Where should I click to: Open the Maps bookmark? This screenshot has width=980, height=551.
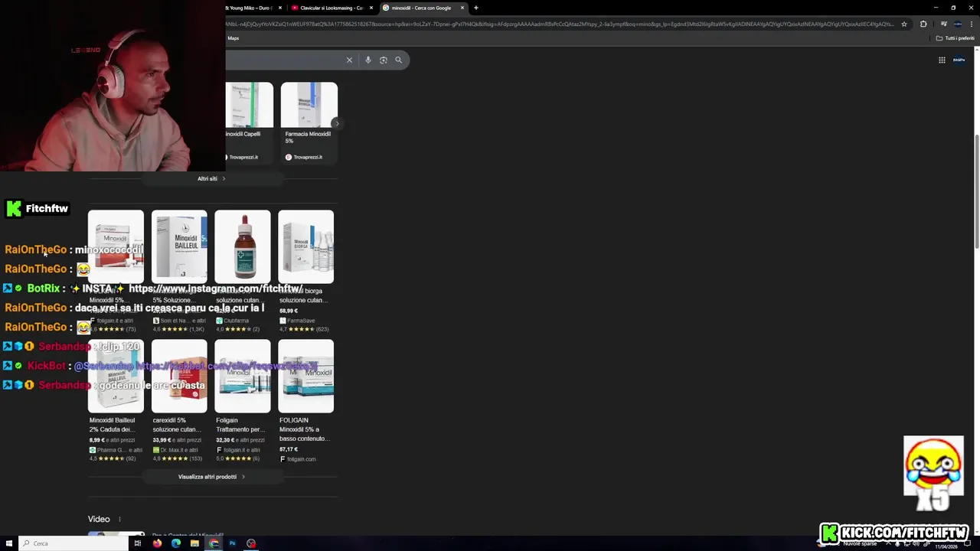point(233,38)
